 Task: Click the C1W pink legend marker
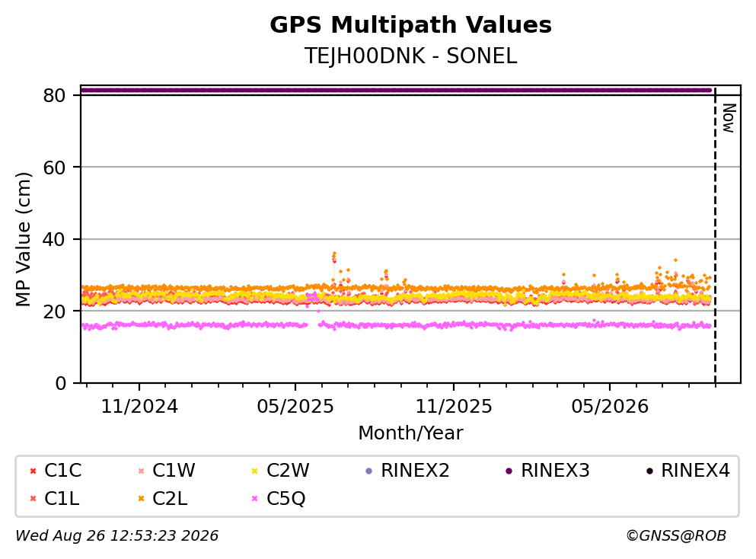[x=142, y=471]
